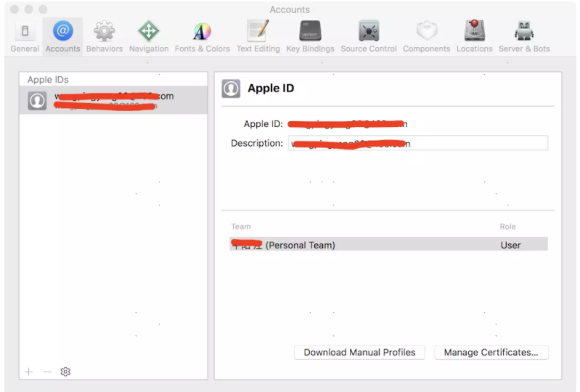Open Key Bindings preferences
580x392 pixels.
310,36
